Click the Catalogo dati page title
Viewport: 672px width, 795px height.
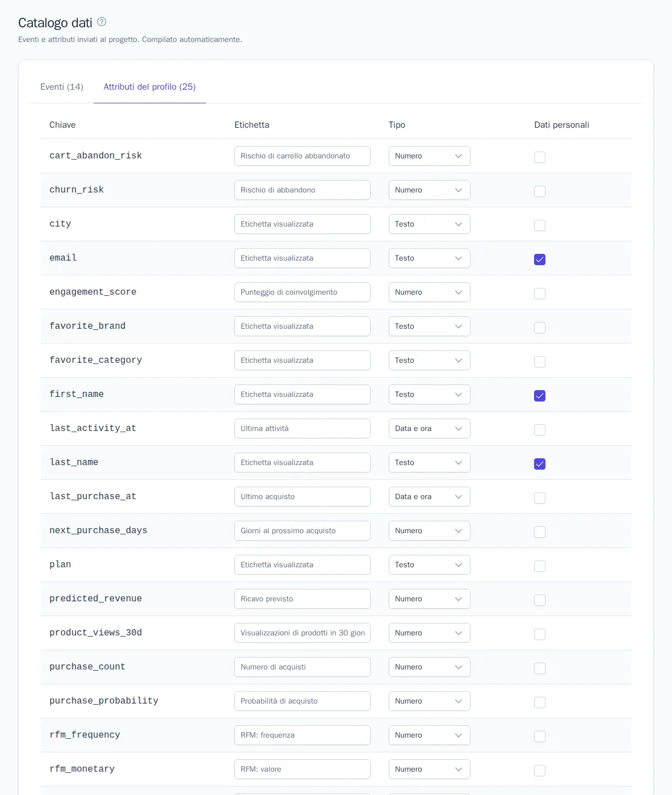[x=55, y=23]
